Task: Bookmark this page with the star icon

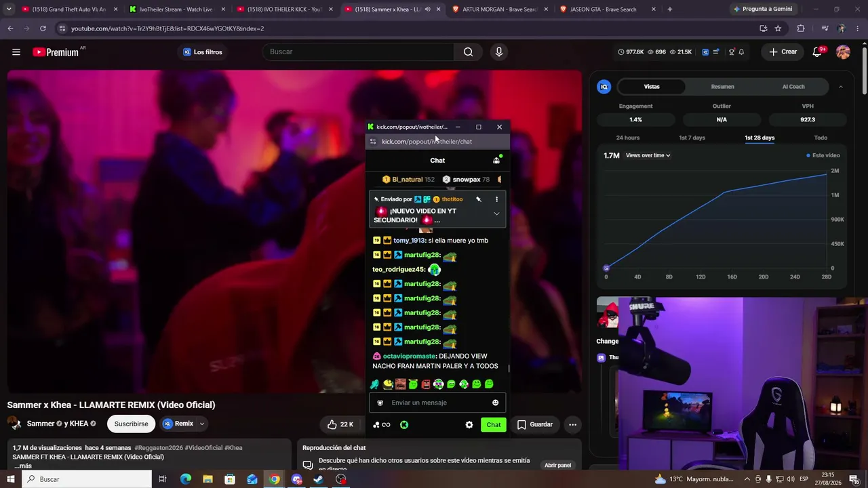Action: click(778, 28)
